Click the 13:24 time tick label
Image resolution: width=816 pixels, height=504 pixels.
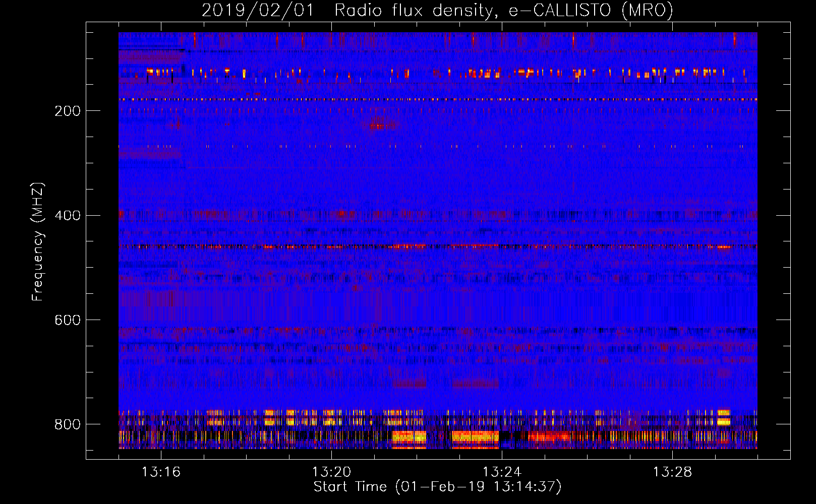502,472
